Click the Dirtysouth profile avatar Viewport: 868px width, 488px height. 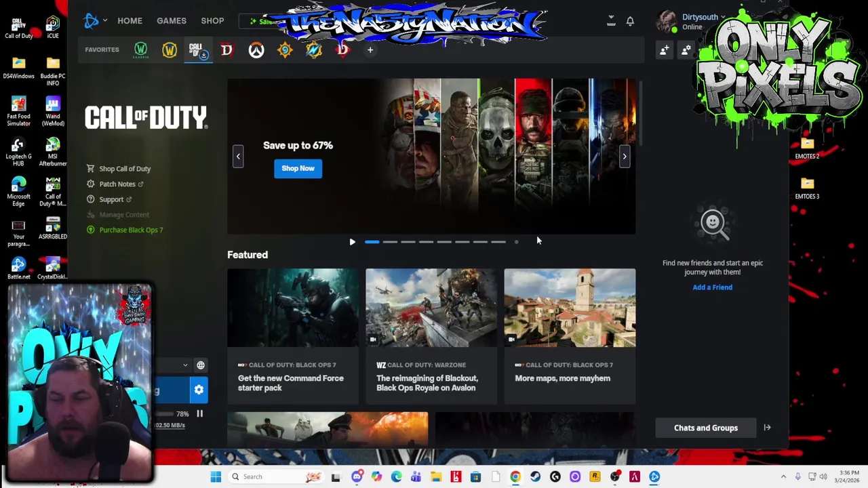667,21
